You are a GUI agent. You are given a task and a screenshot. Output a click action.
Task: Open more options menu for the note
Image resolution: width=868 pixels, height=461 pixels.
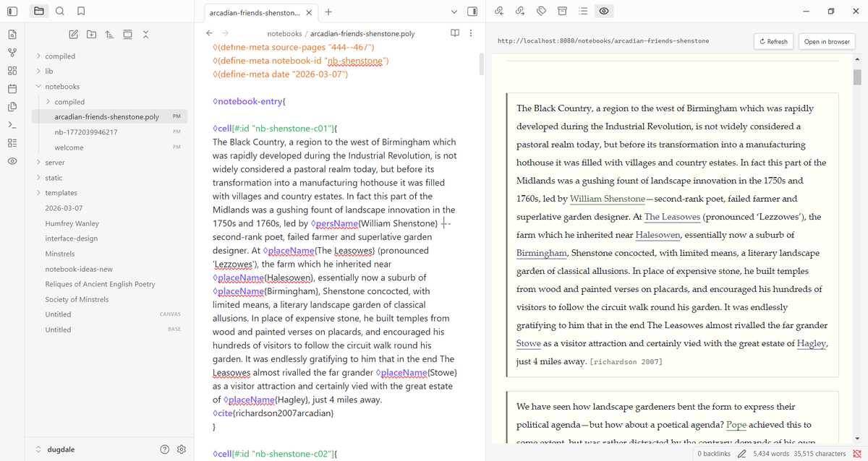471,33
